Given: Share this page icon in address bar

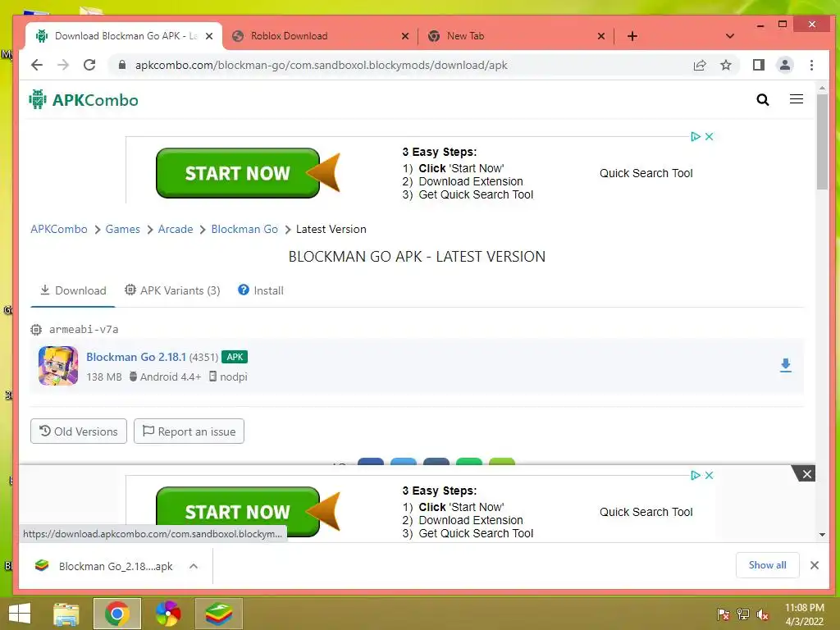Looking at the screenshot, I should point(699,66).
